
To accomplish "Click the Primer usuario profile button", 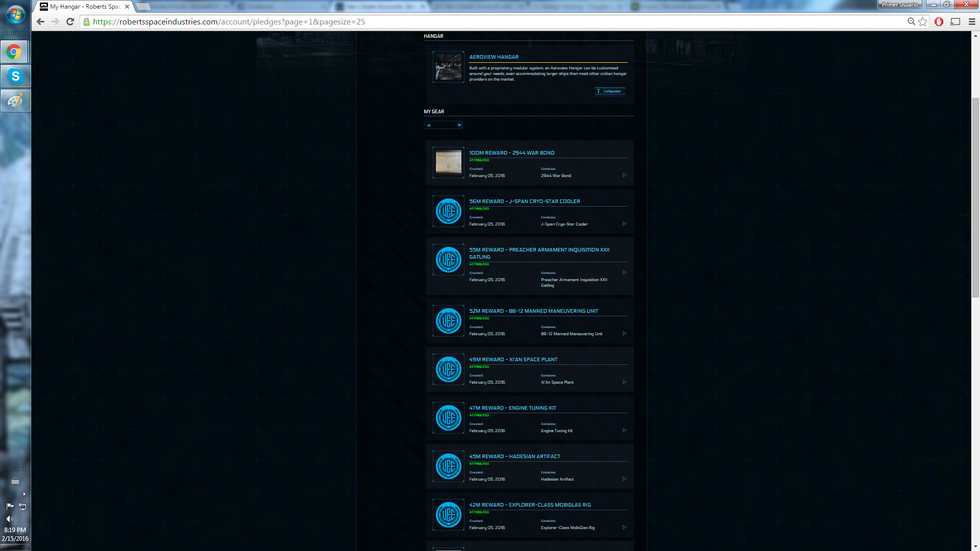I will [x=899, y=5].
